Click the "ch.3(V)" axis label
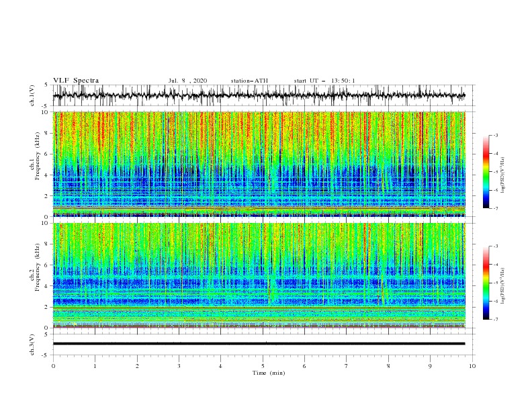This screenshot has width=532, height=411. pyautogui.click(x=32, y=345)
